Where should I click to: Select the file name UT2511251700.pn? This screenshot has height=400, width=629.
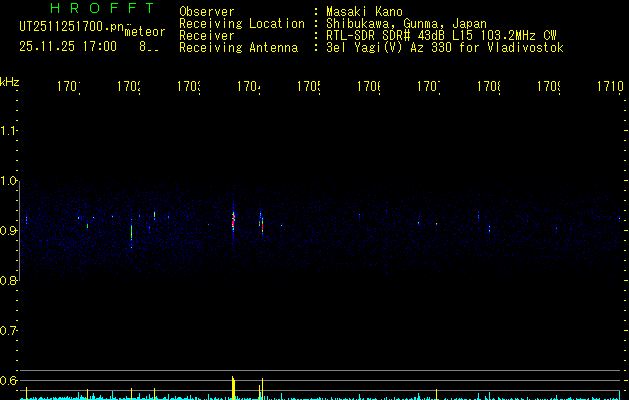pos(71,27)
